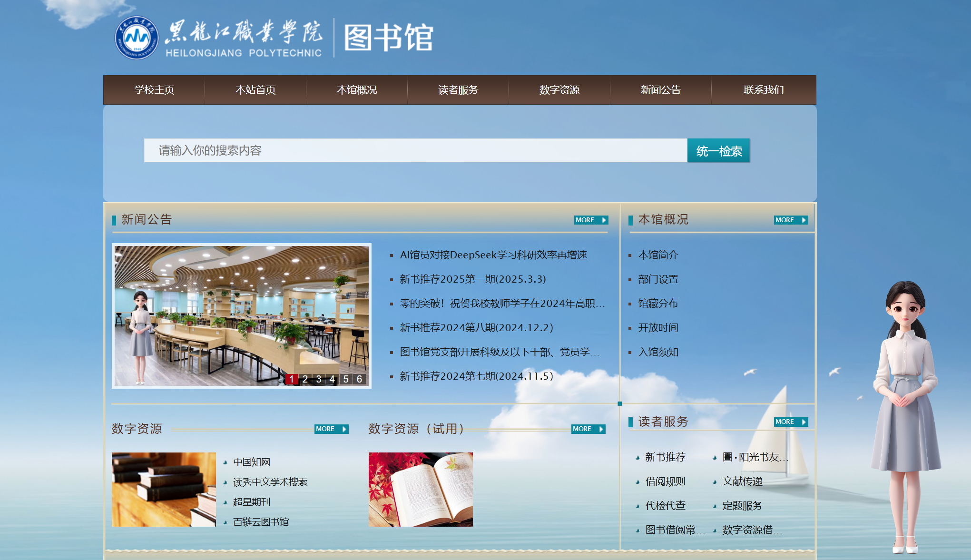Viewport: 971px width, 560px height.
Task: Open the 中国知网 resource link
Action: pyautogui.click(x=252, y=462)
